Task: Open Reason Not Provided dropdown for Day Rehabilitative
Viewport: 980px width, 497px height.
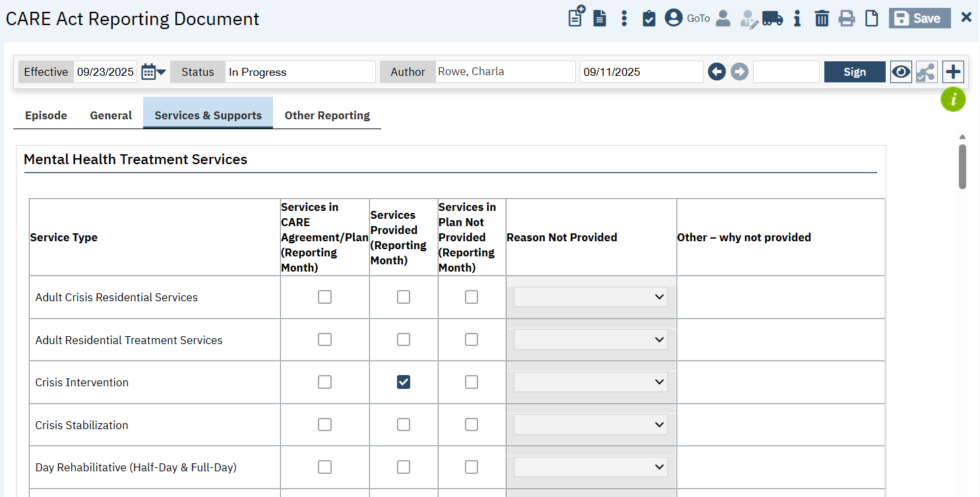Action: click(x=590, y=467)
